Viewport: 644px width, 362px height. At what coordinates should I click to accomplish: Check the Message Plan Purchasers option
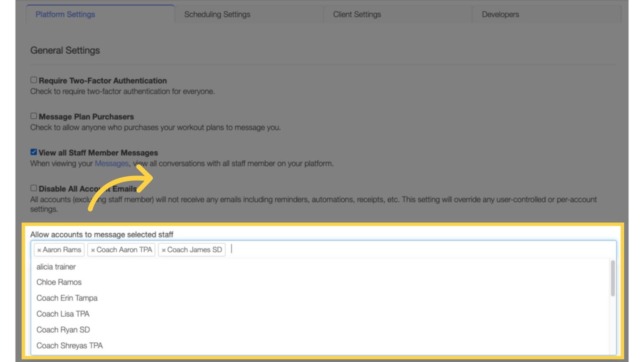pos(33,116)
